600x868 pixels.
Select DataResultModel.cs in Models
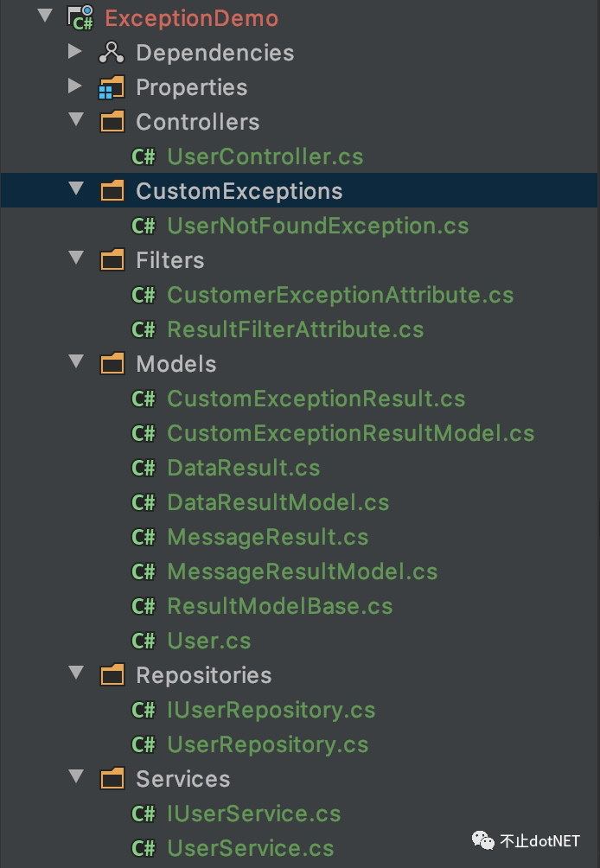(278, 502)
